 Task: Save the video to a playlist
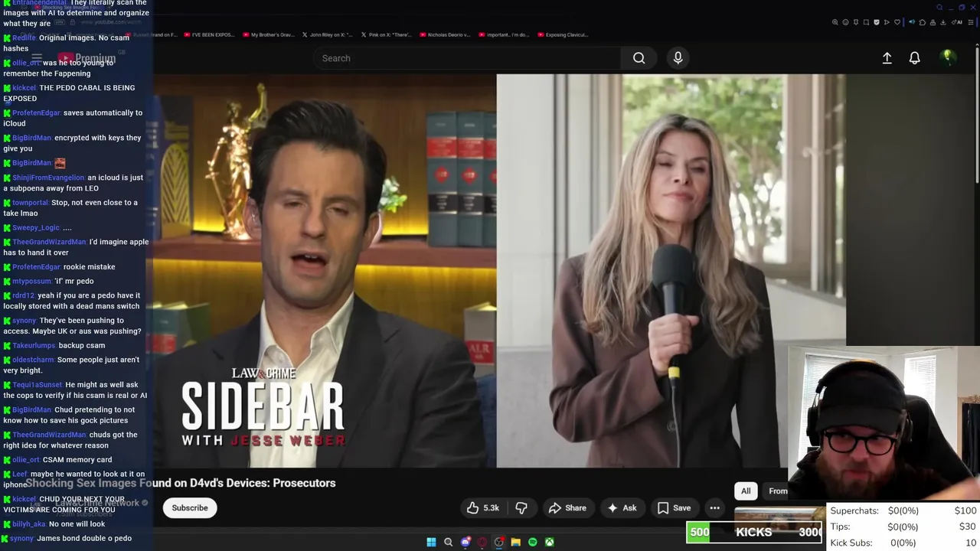[x=674, y=508]
